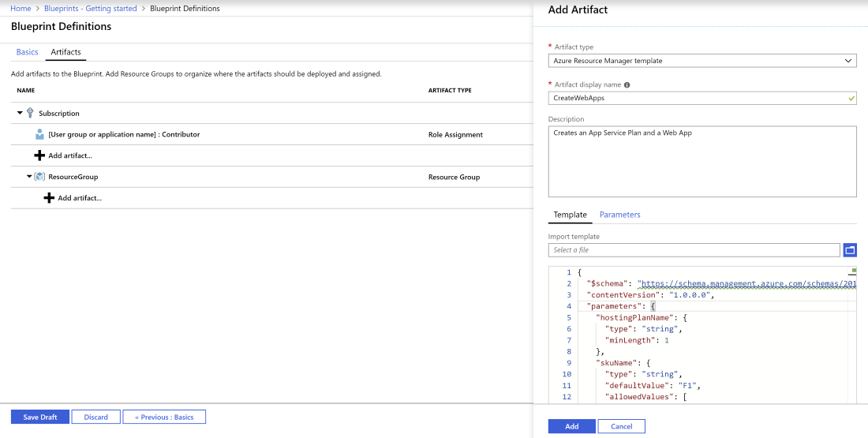The image size is (868, 438).
Task: Click the Discard button
Action: (95, 417)
